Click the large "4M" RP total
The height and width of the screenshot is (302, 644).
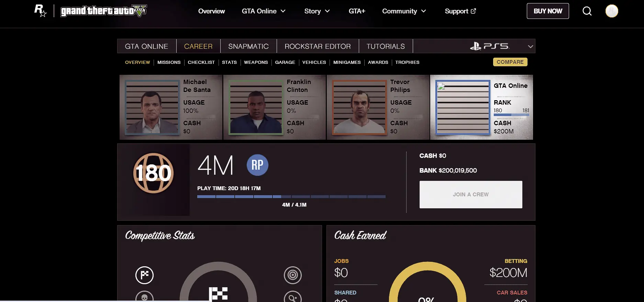point(215,165)
